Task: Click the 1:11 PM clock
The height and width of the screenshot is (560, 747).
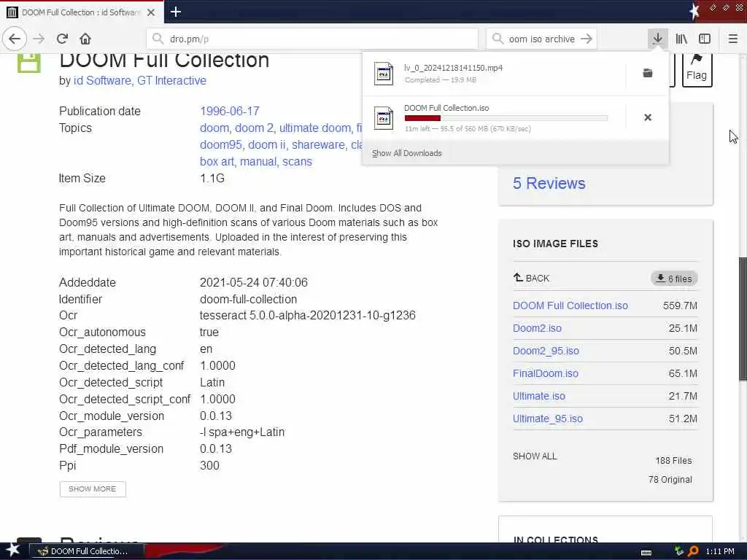Action: point(720,551)
